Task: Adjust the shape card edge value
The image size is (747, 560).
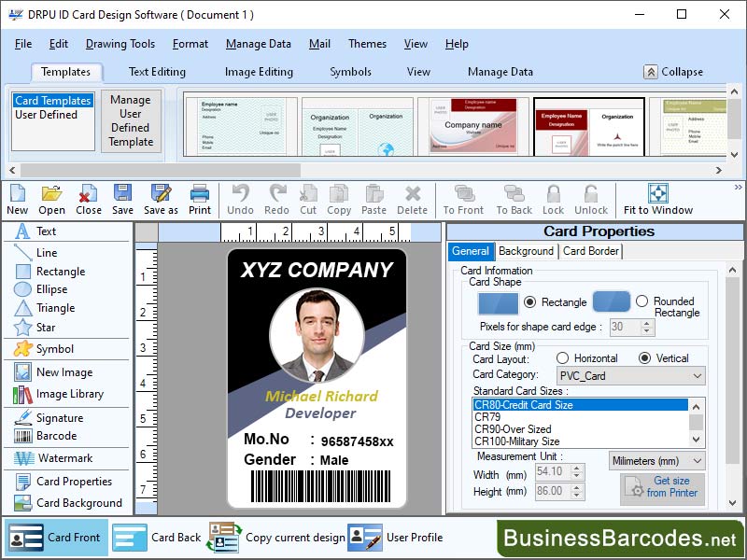Action: point(631,327)
